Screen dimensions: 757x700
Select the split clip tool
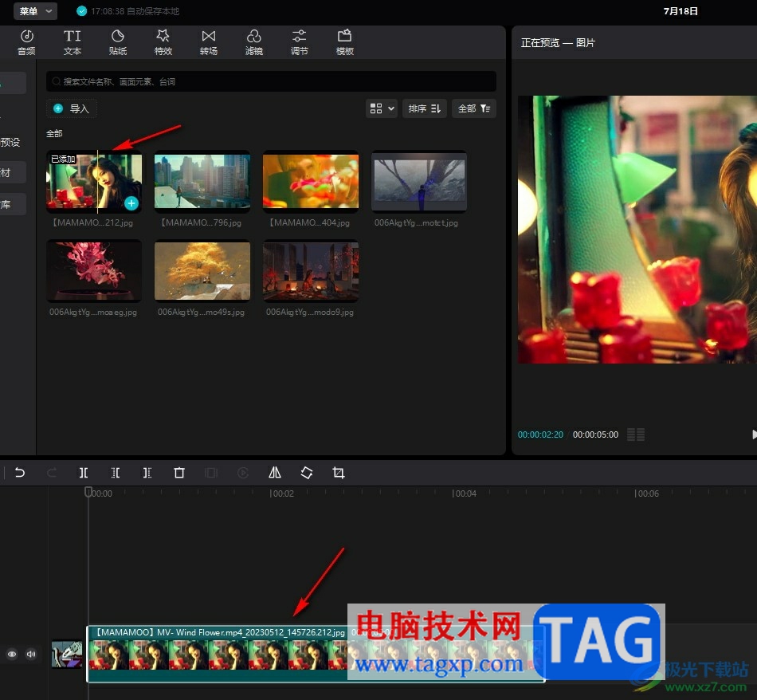[84, 473]
